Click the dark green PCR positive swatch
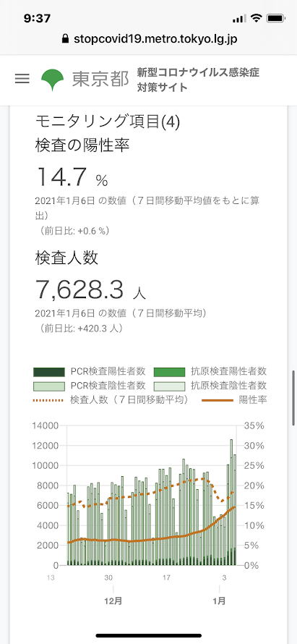This screenshot has width=297, height=644. coord(49,372)
